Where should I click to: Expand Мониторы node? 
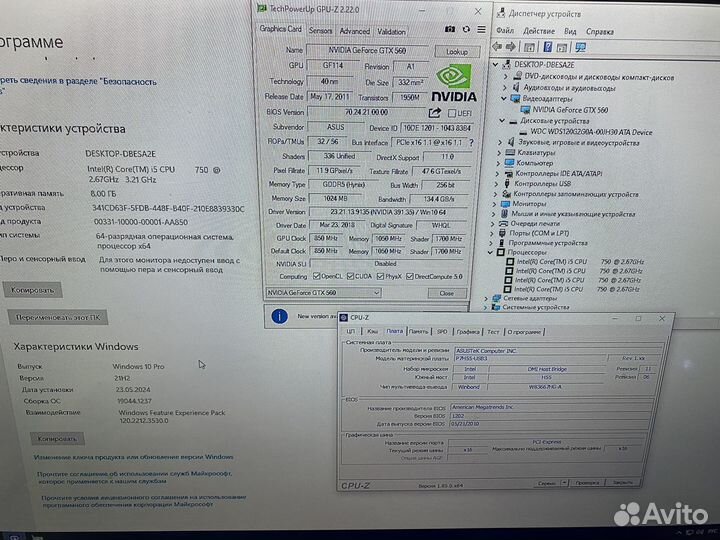495,204
